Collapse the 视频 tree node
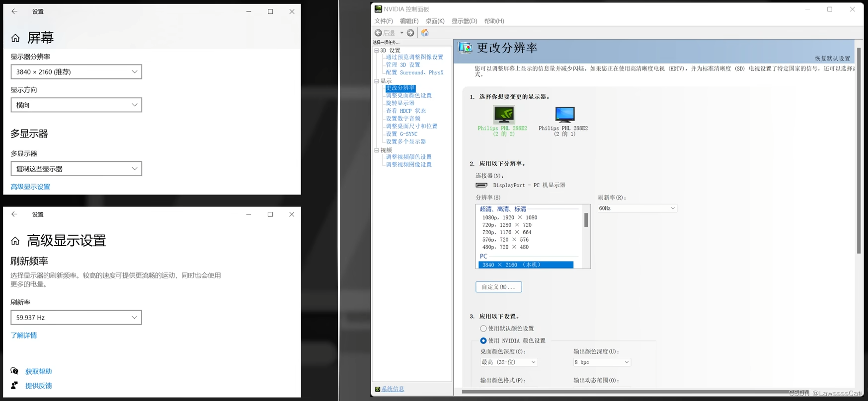This screenshot has height=401, width=868. tap(377, 150)
